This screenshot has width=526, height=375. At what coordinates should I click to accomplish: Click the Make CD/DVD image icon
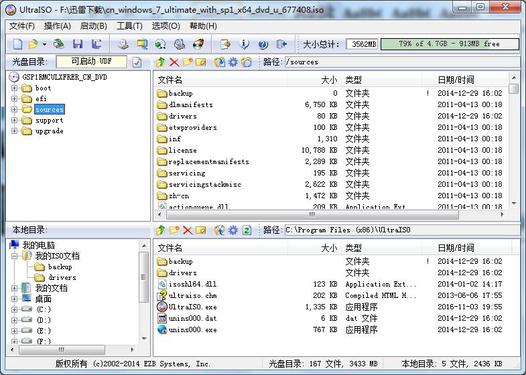click(x=123, y=44)
